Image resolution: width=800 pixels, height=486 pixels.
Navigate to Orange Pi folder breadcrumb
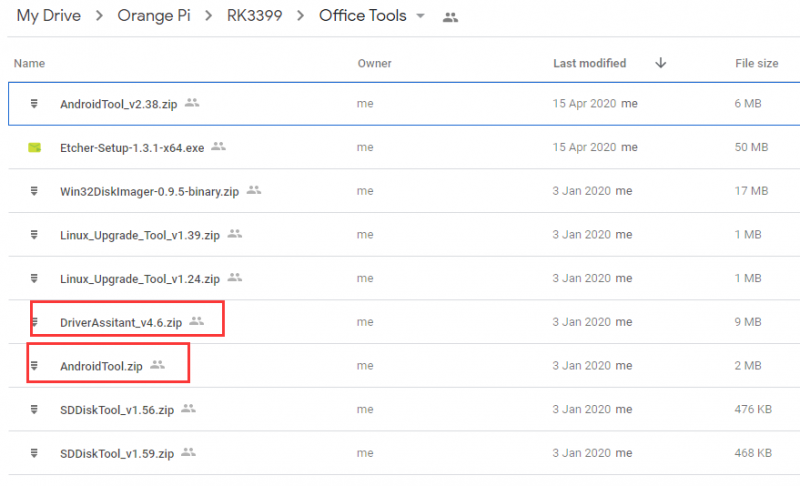pyautogui.click(x=154, y=16)
